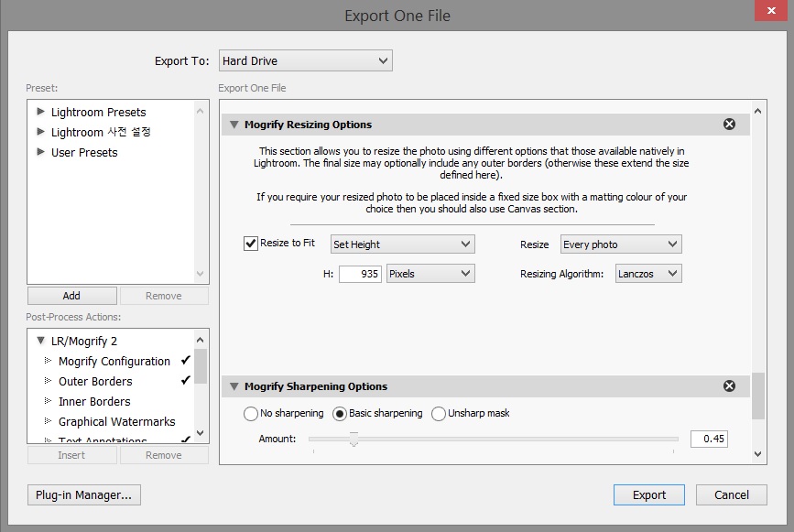The height and width of the screenshot is (532, 794).
Task: Open the Plug-in Manager
Action: tap(83, 494)
